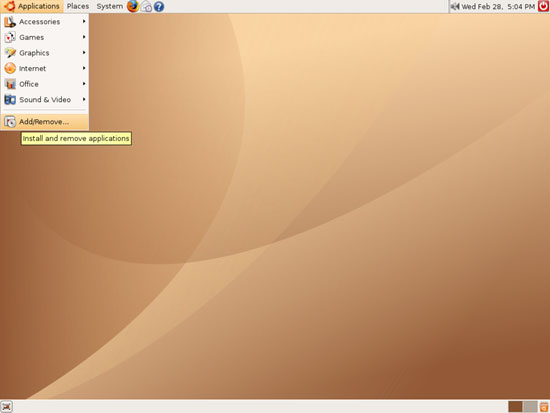The width and height of the screenshot is (550, 413).
Task: Launch Firefox from the top panel
Action: [x=133, y=6]
